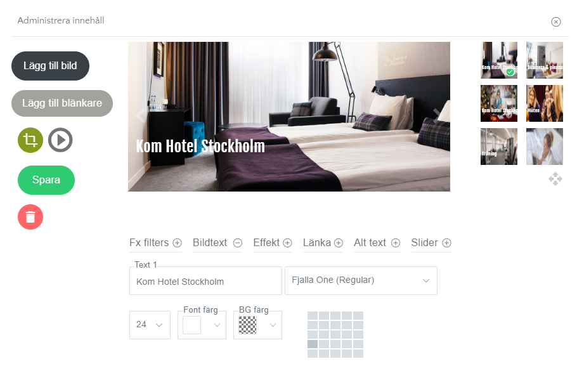This screenshot has width=577, height=392.
Task: Expand the Effekt section
Action: (x=273, y=243)
